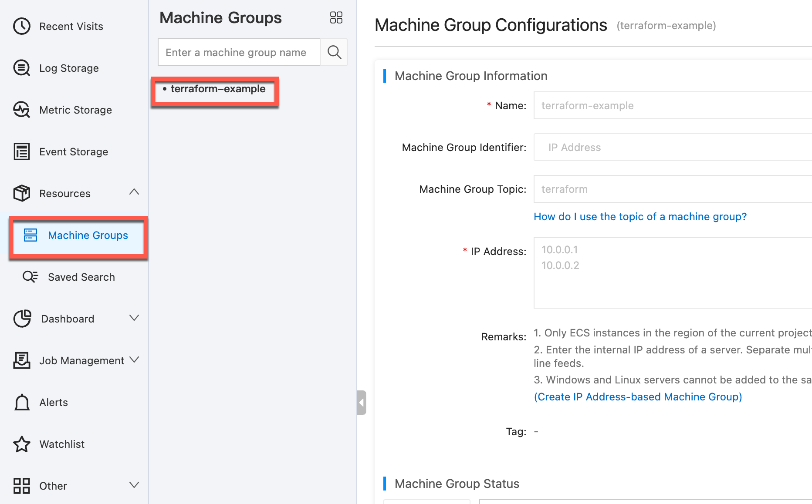Open 'How do I use the topic' link
This screenshot has height=504, width=812.
point(640,217)
